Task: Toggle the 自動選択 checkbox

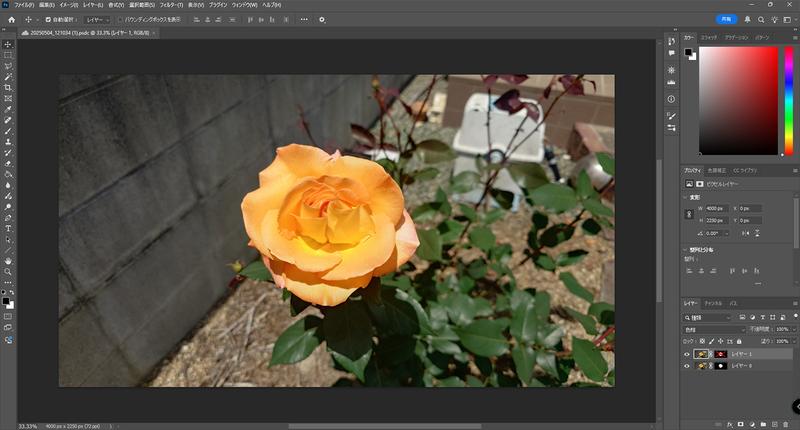Action: click(45, 19)
